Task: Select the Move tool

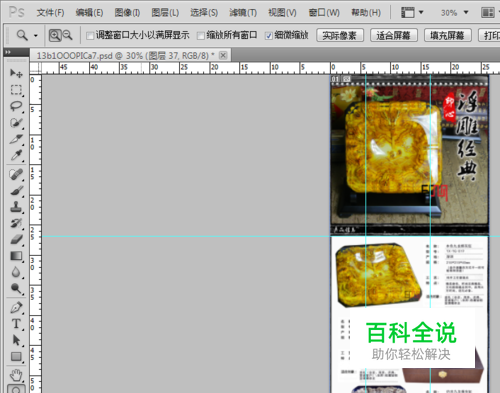Action: 16,73
